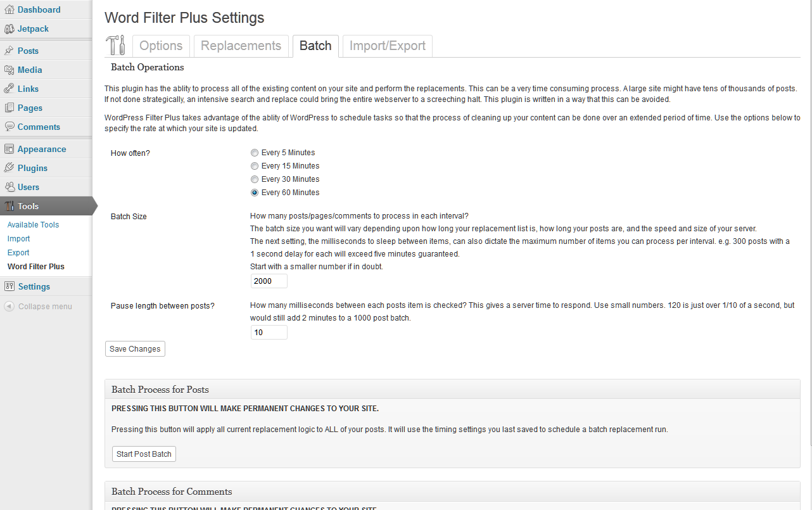The width and height of the screenshot is (812, 510).
Task: Click the Jetpack sidebar icon
Action: coord(9,29)
